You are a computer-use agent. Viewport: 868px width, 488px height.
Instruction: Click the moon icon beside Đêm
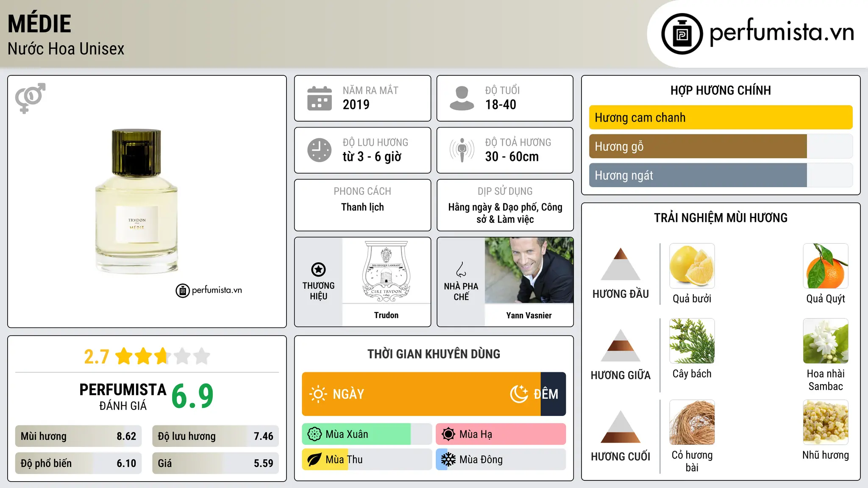(x=519, y=394)
